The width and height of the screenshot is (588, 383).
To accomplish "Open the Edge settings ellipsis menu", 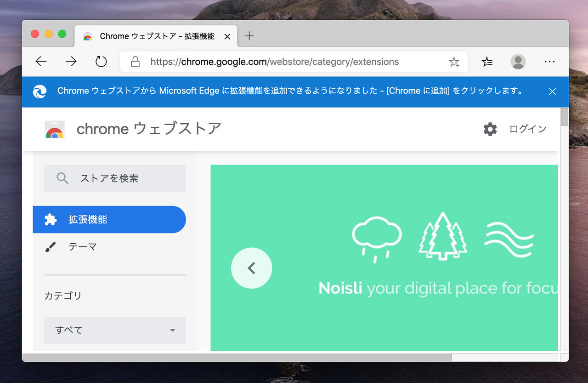I will coord(549,62).
